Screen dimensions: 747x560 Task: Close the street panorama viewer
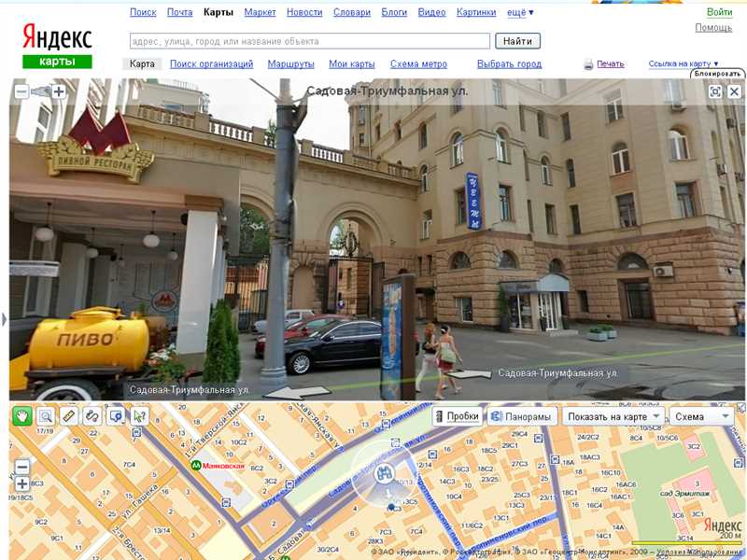pos(734,91)
